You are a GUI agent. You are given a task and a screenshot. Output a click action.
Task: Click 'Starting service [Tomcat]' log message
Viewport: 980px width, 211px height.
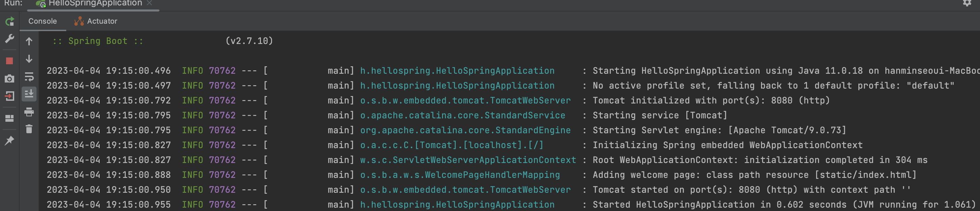click(660, 115)
